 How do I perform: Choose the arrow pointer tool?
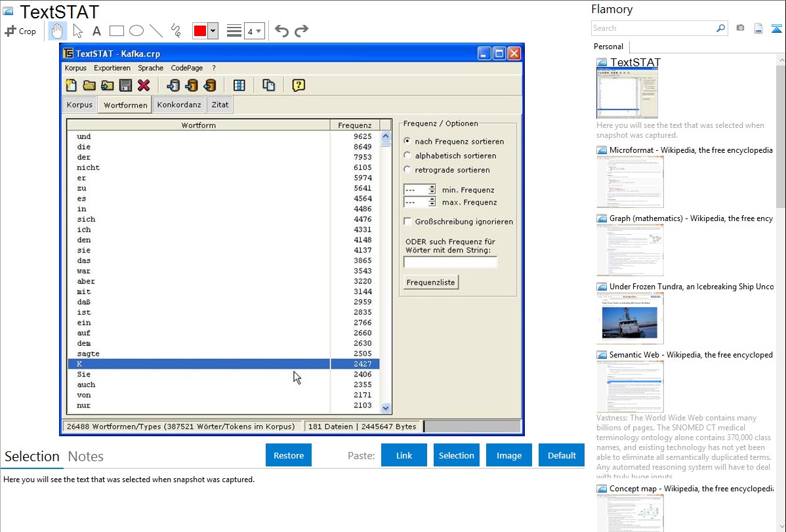pyautogui.click(x=77, y=31)
